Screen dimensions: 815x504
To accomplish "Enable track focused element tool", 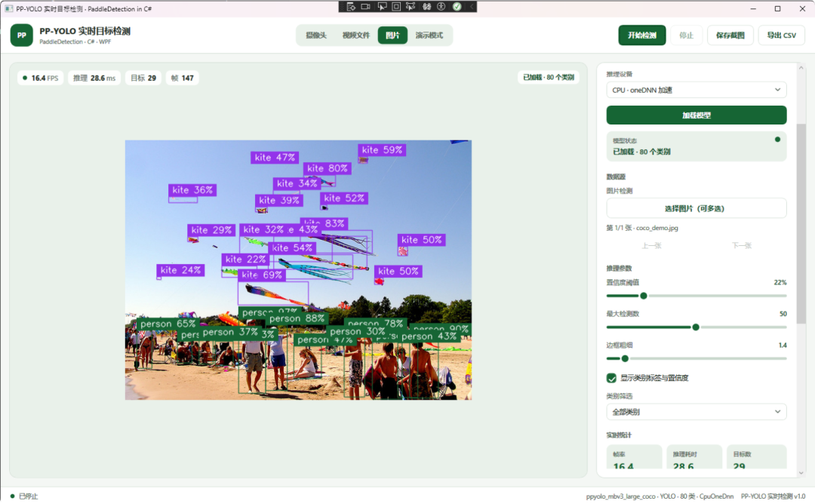I will [x=411, y=7].
